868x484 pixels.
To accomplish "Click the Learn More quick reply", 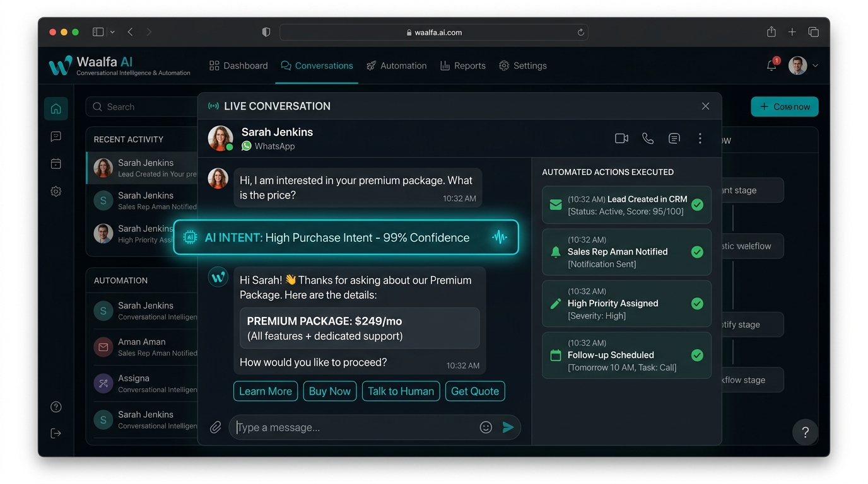I will coord(266,391).
